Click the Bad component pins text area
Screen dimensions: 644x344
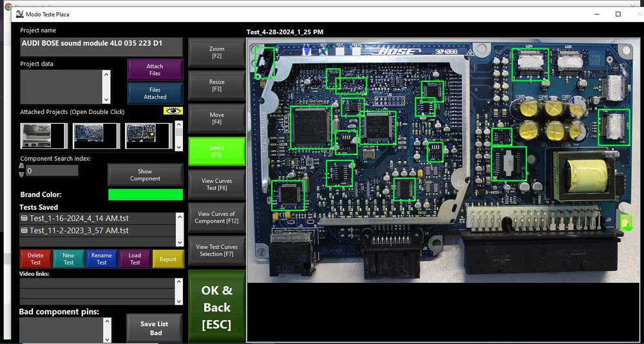point(61,330)
